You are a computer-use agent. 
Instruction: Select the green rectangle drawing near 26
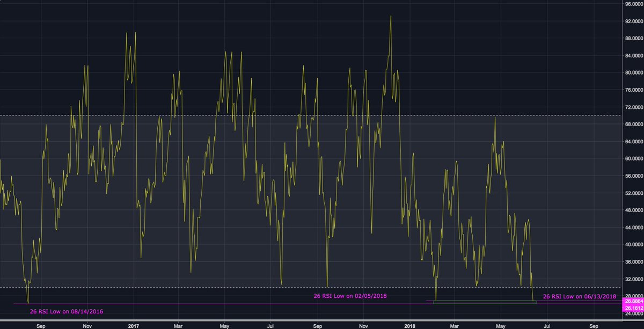pyautogui.click(x=485, y=302)
